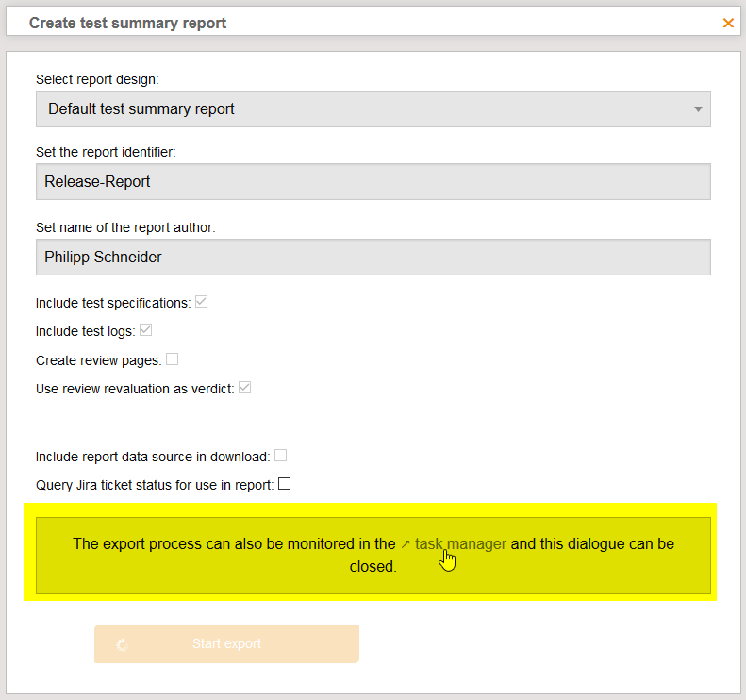
Task: Toggle Include test logs checkbox
Action: pyautogui.click(x=146, y=331)
